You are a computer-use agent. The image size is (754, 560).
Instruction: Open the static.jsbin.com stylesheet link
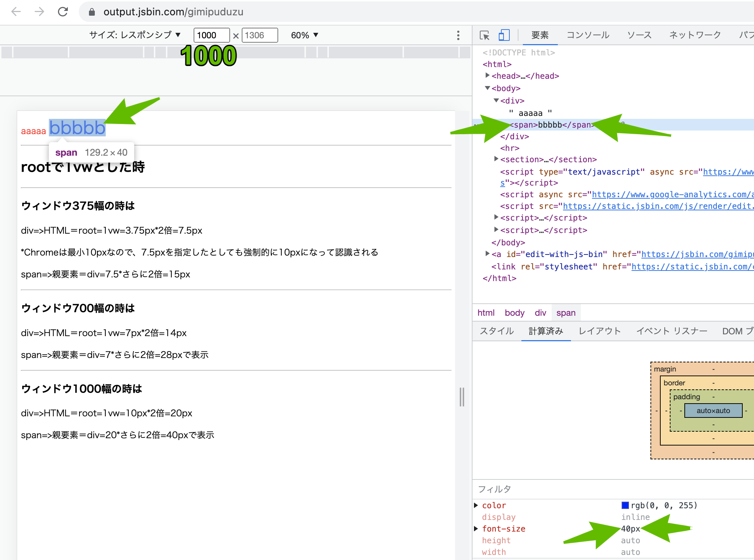click(692, 267)
